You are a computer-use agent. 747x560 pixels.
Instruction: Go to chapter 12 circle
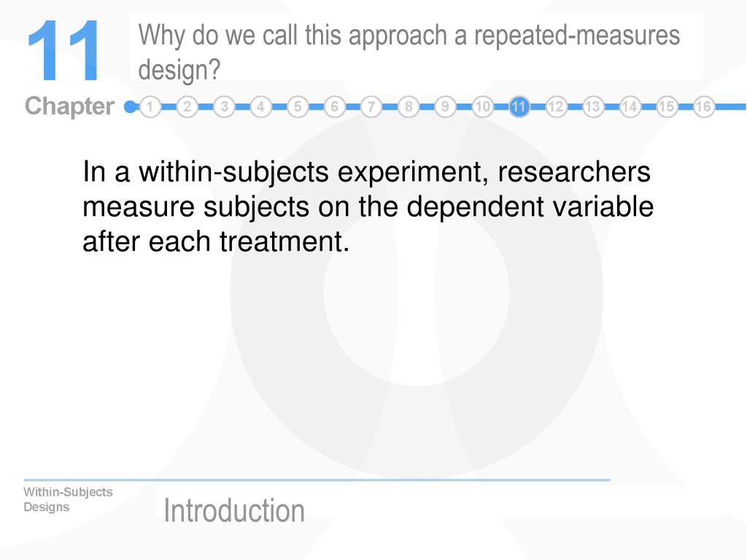tap(555, 106)
